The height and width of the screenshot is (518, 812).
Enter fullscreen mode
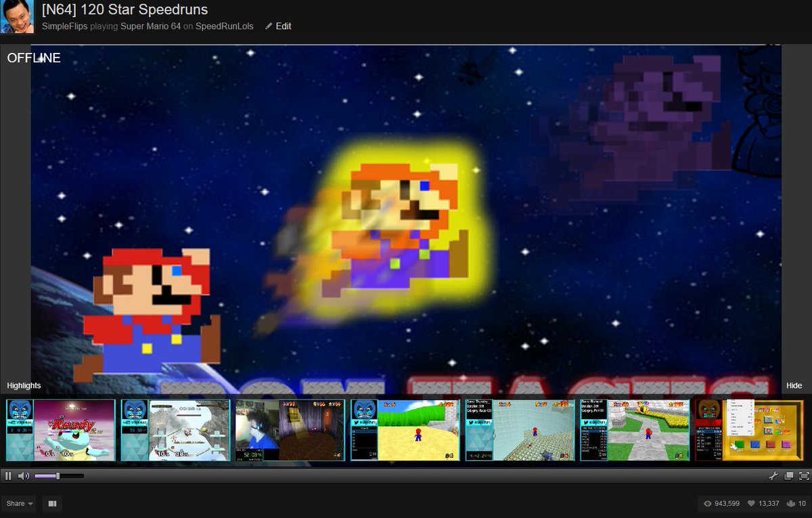(x=804, y=476)
